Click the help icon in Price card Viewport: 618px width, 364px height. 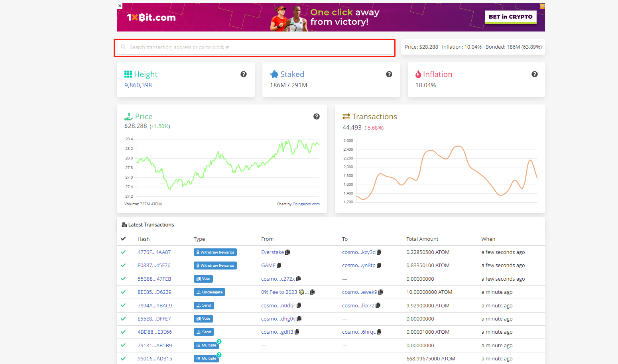click(317, 116)
